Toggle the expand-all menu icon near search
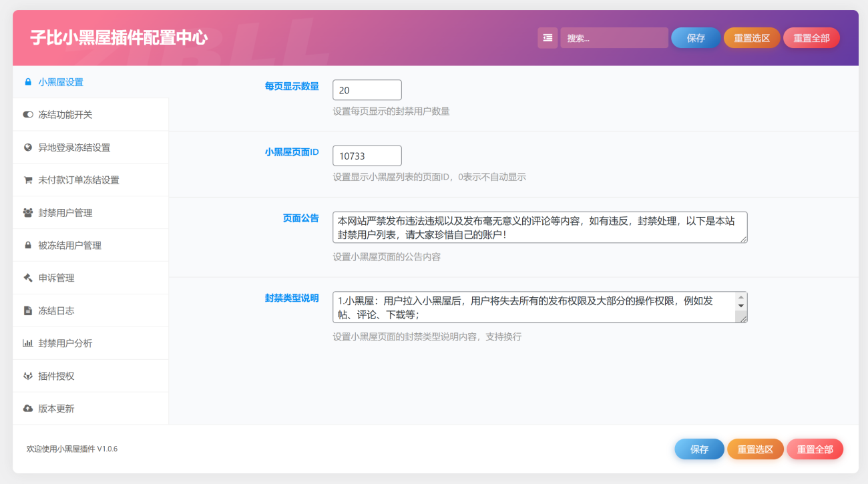The image size is (868, 484). coord(548,38)
